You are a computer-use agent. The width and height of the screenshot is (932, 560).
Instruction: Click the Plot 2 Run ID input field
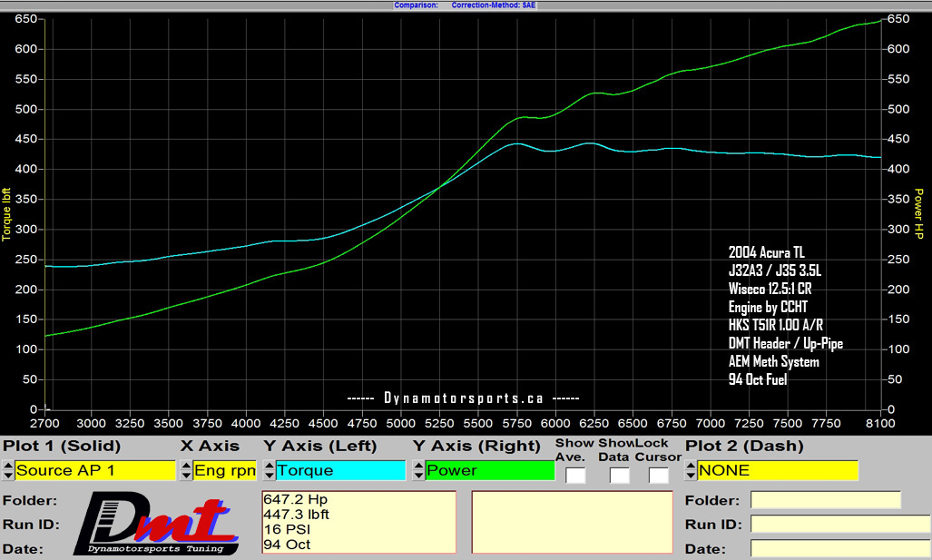(x=839, y=524)
